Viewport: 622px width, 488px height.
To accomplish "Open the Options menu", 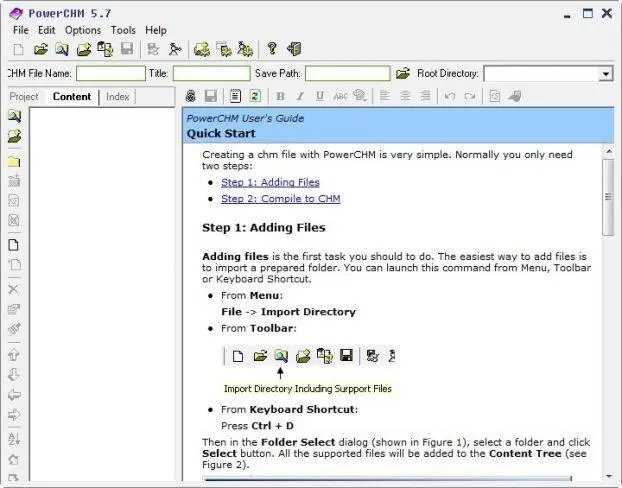I will (x=83, y=30).
